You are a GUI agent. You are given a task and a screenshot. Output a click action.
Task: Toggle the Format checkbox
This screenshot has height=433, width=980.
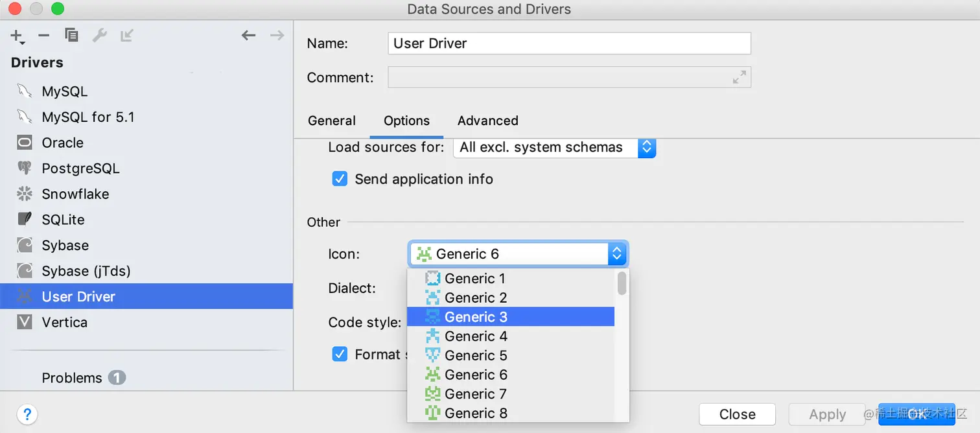[340, 354]
